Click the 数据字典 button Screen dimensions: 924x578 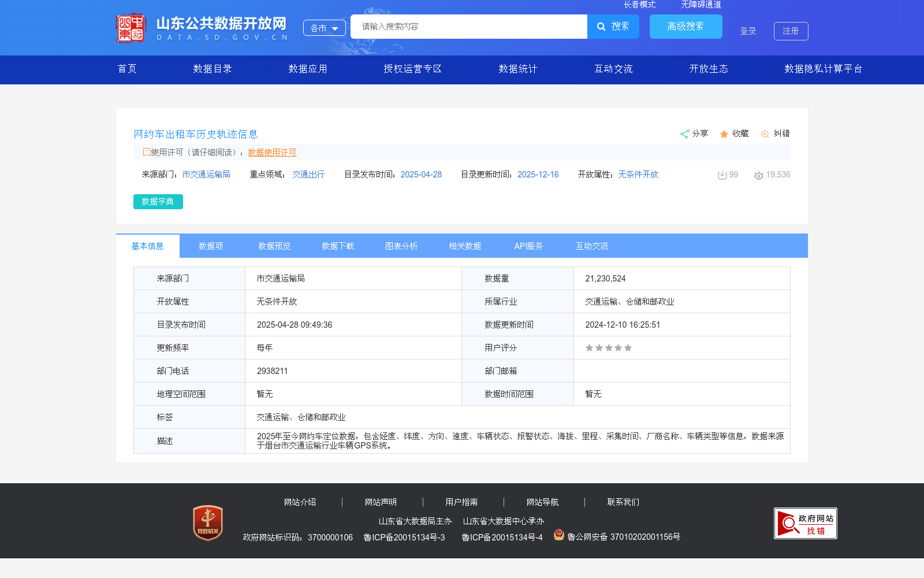[x=158, y=202]
